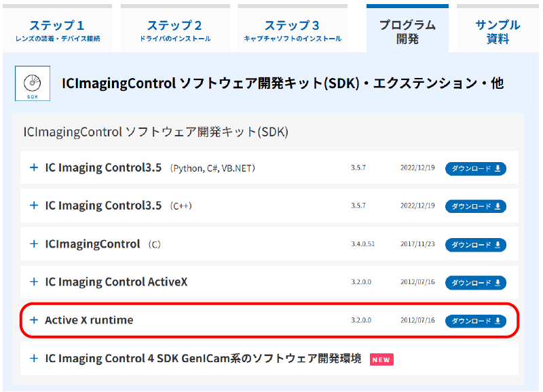Go to the ステップ３ capture software tab
The height and width of the screenshot is (392, 543).
(292, 31)
